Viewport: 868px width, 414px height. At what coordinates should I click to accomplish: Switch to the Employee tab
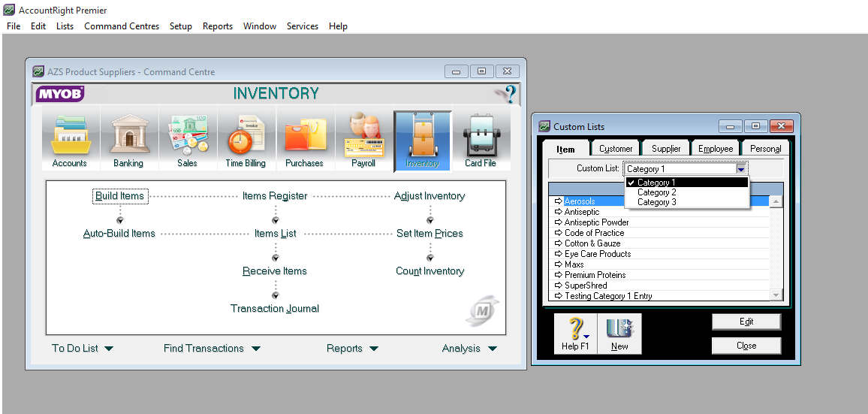[x=716, y=149]
